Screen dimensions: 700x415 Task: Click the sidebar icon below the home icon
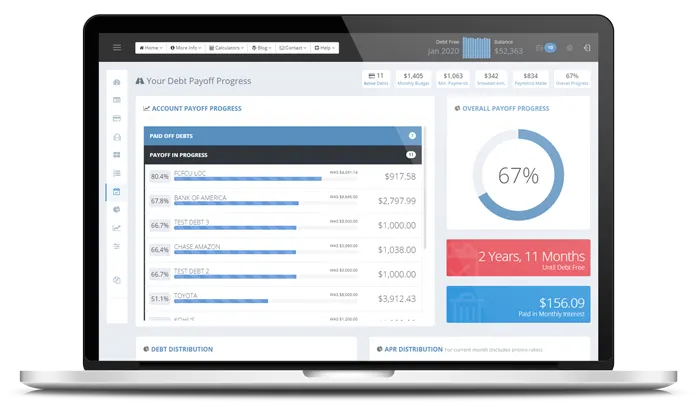(117, 100)
